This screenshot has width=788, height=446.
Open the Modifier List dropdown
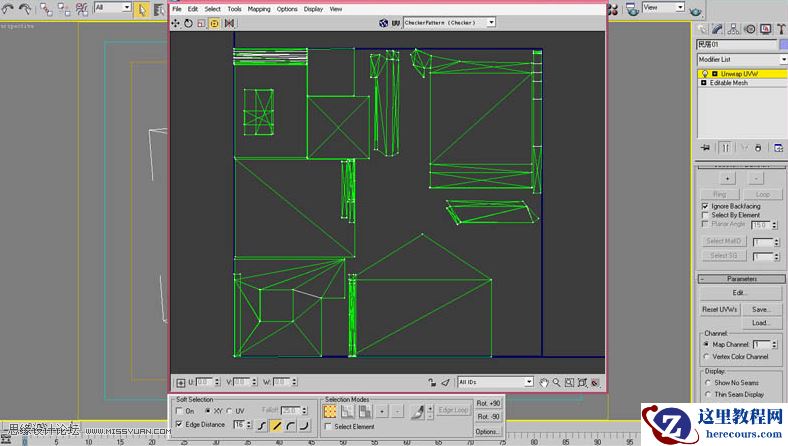point(783,59)
